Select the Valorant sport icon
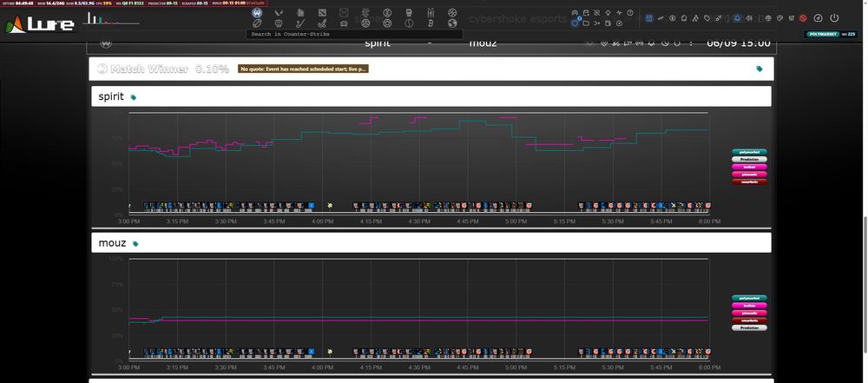 coord(279,12)
